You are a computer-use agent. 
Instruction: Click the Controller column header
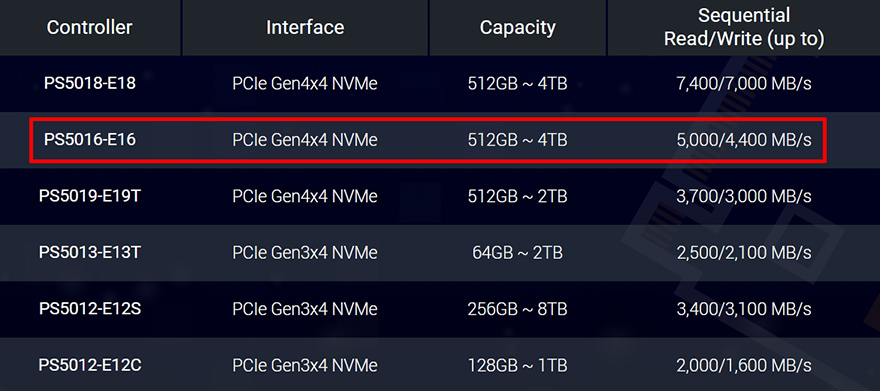tap(90, 27)
